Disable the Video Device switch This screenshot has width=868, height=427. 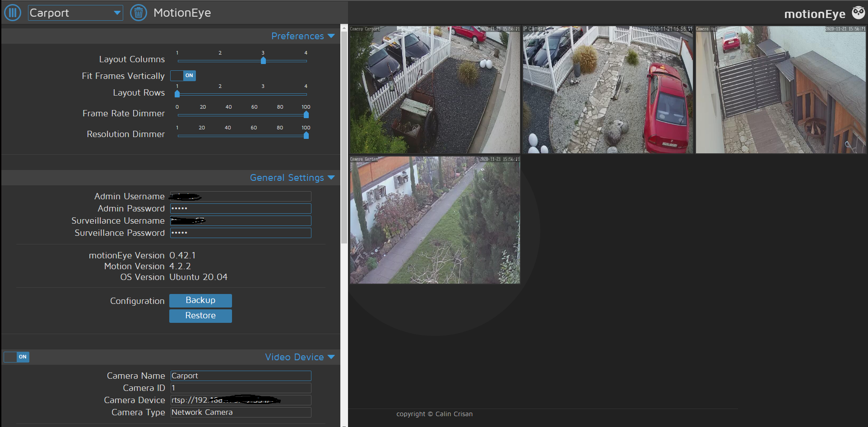tap(16, 357)
